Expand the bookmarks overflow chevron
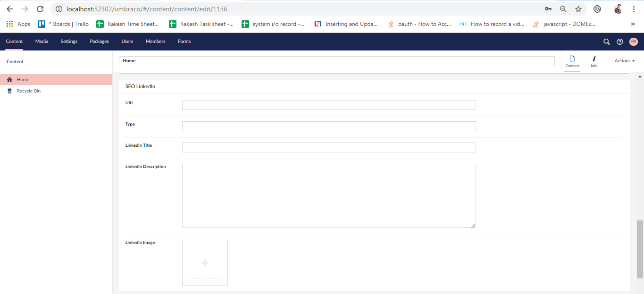This screenshot has height=294, width=644. (x=633, y=24)
